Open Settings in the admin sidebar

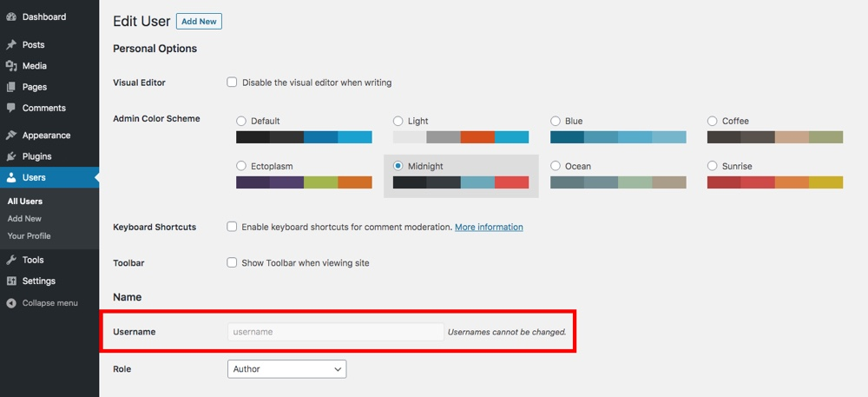coord(38,281)
